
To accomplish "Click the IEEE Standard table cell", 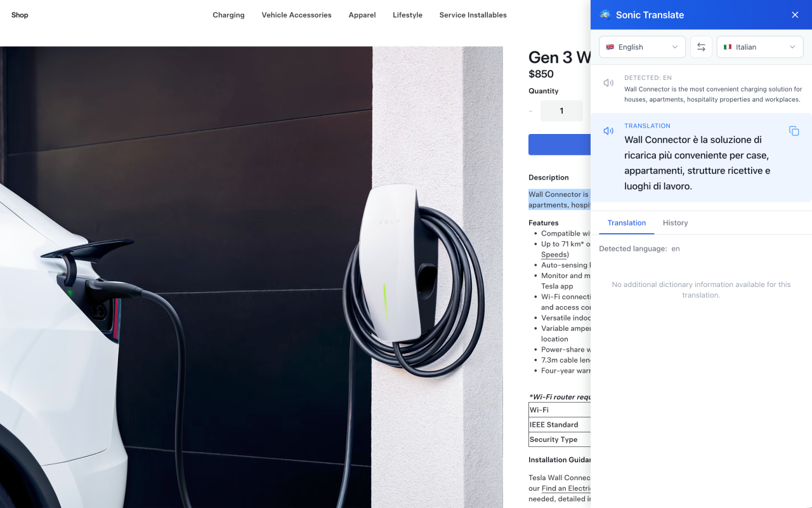I will pos(560,425).
